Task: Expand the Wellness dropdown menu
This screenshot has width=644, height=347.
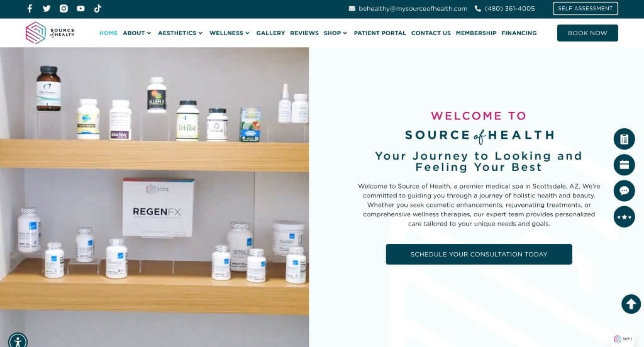Action: click(x=229, y=33)
